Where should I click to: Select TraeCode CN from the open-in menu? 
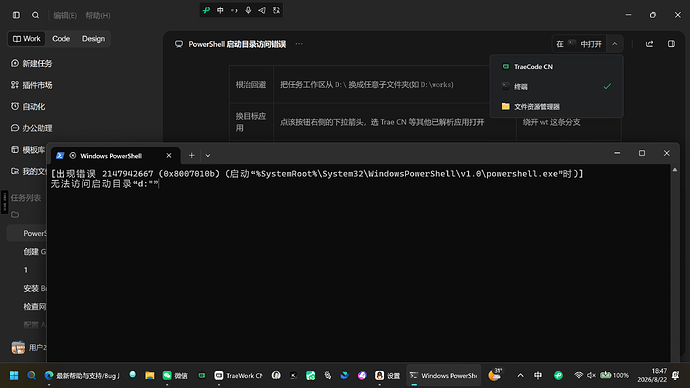coord(556,66)
